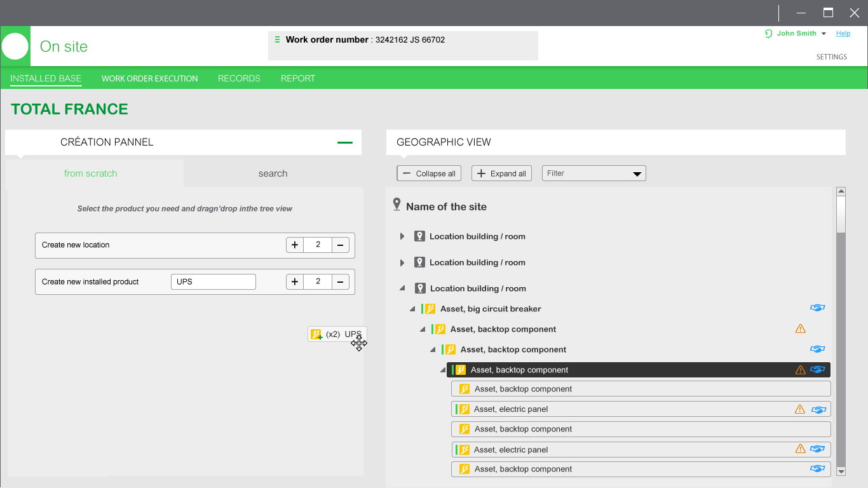Decrease the Create new installed product quantity
Viewport: 868px width, 488px height.
(341, 282)
